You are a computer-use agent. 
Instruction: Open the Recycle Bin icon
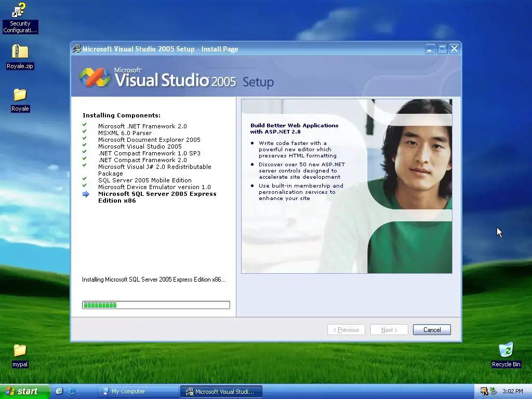pos(506,350)
